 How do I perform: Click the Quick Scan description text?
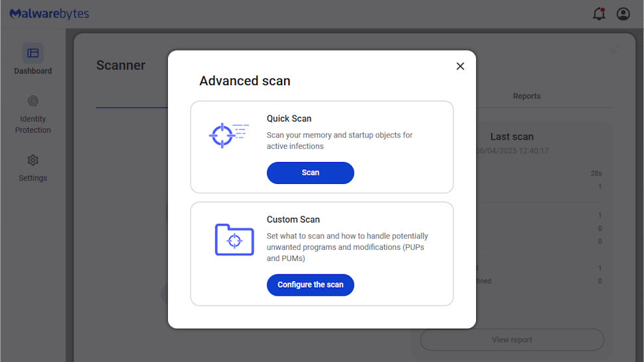340,141
